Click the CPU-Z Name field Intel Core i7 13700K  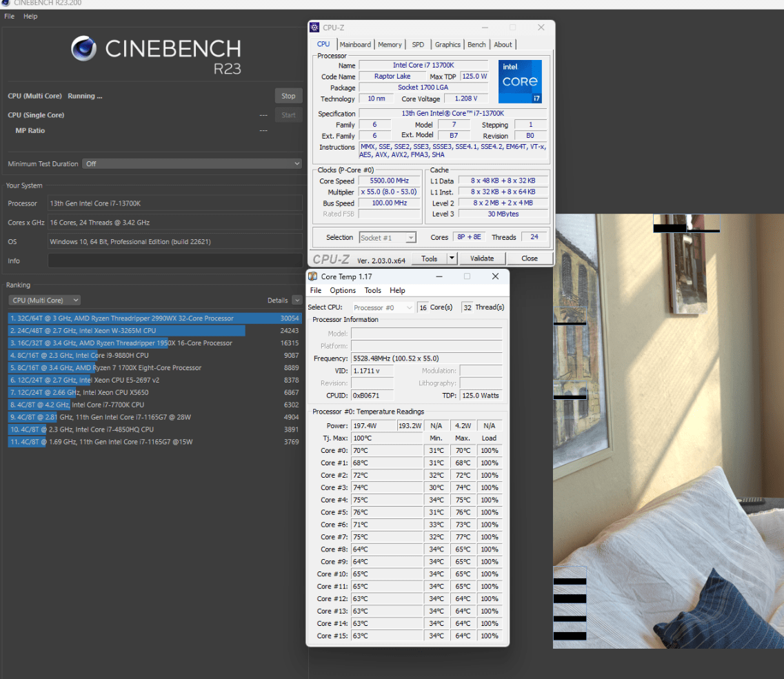click(423, 65)
